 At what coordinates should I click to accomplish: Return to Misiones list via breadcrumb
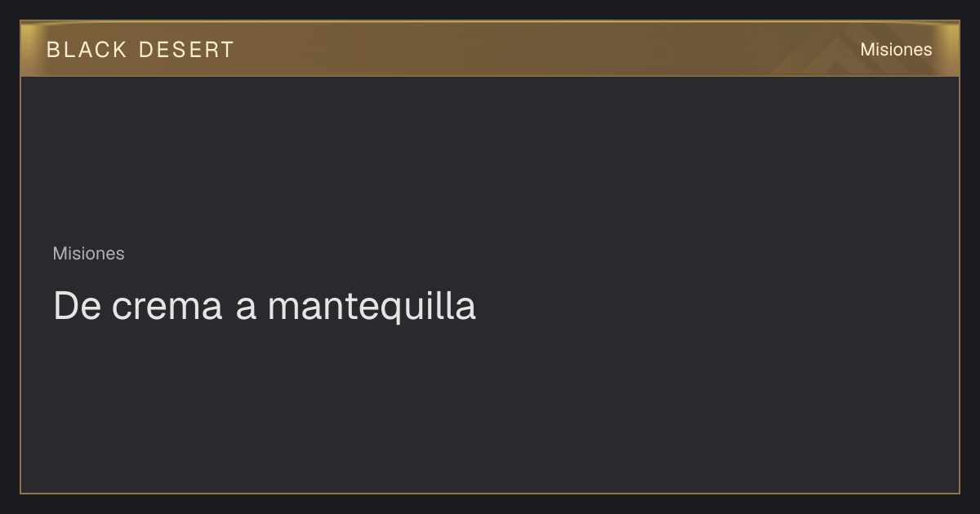click(88, 254)
